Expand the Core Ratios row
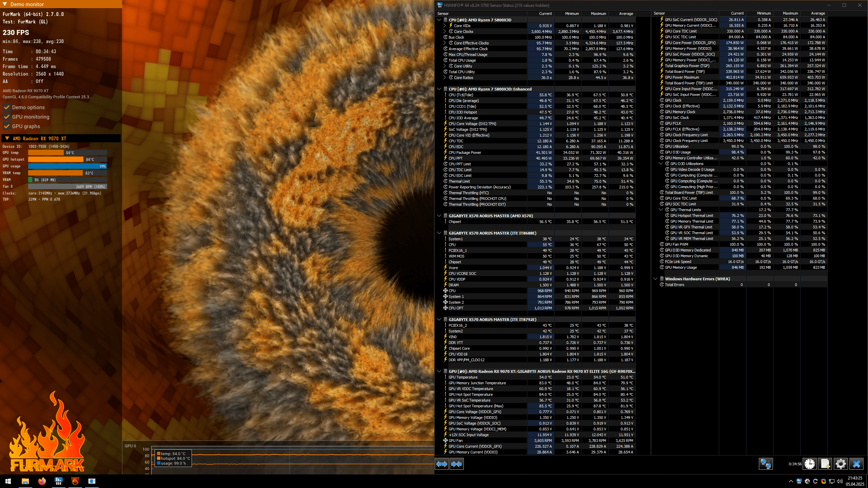868x488 pixels. 445,78
